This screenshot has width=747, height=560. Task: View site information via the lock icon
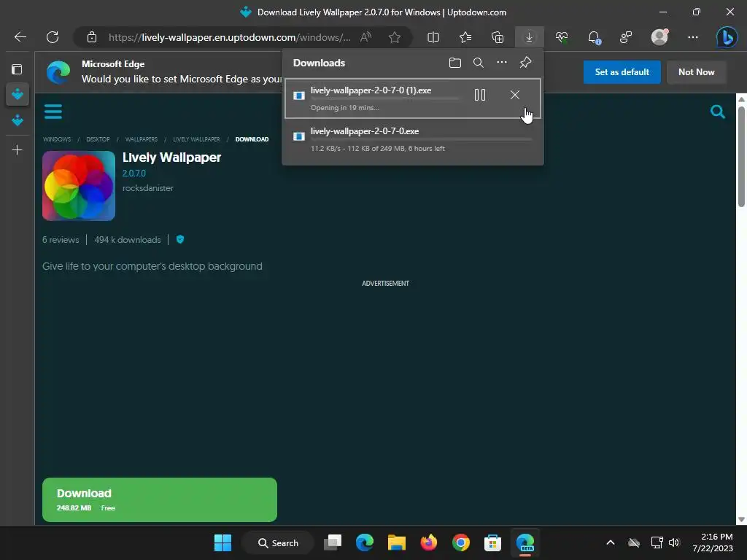[92, 37]
